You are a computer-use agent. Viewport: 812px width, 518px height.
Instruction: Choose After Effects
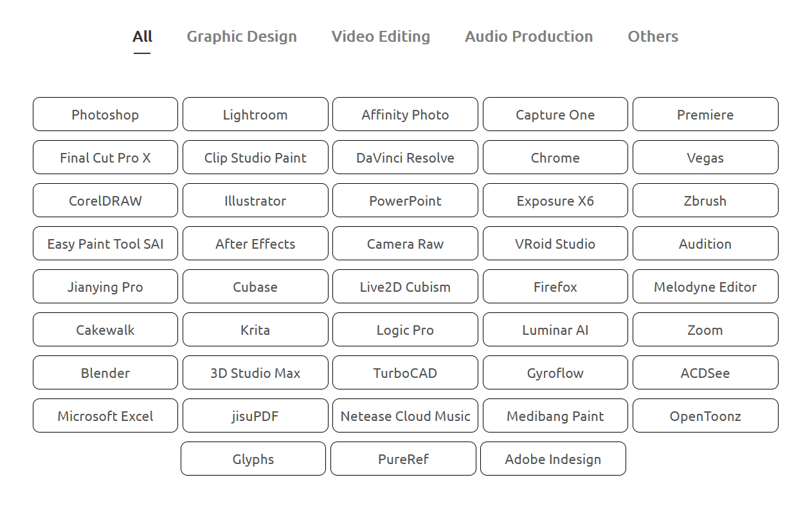[x=255, y=244]
